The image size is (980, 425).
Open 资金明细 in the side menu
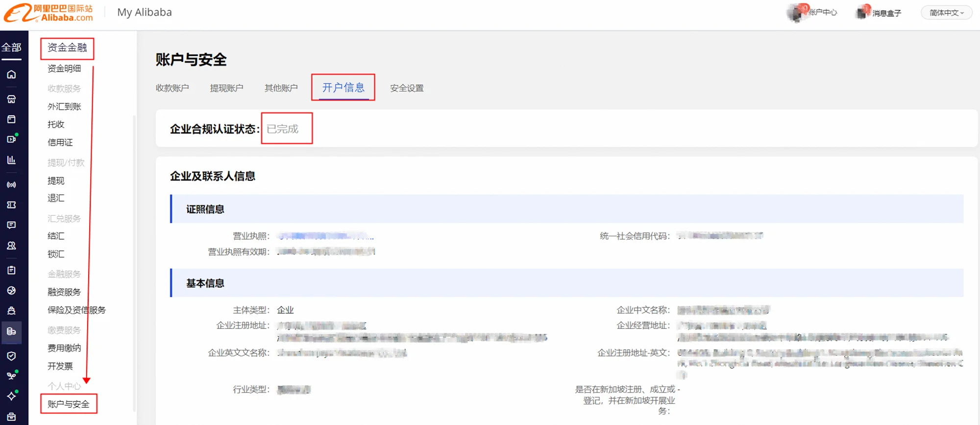64,69
